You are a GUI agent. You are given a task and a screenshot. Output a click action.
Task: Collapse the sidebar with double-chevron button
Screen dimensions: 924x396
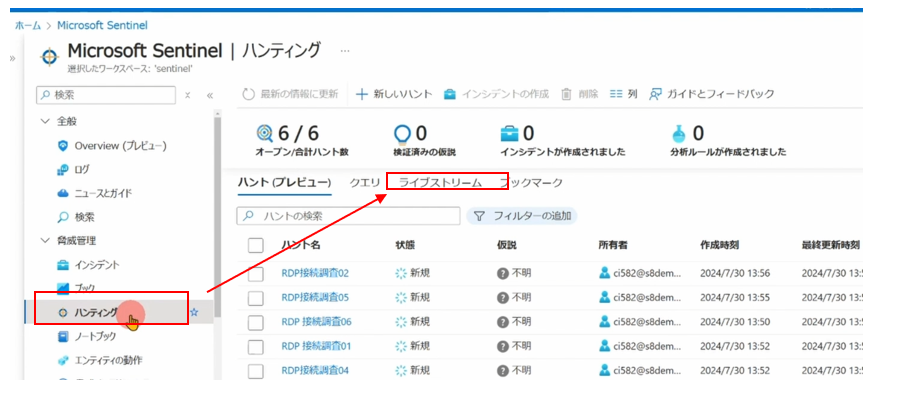tap(209, 95)
